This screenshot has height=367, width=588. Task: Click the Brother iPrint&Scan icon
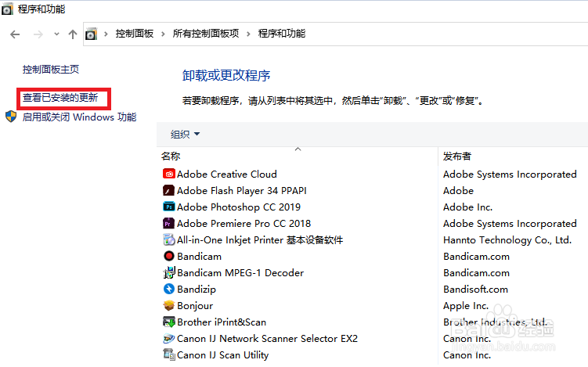point(169,322)
